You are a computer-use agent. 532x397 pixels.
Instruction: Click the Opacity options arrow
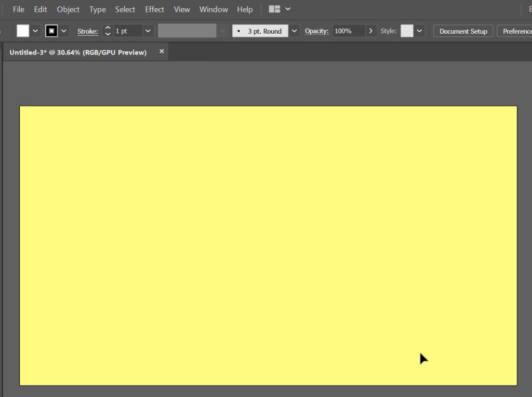coord(370,31)
